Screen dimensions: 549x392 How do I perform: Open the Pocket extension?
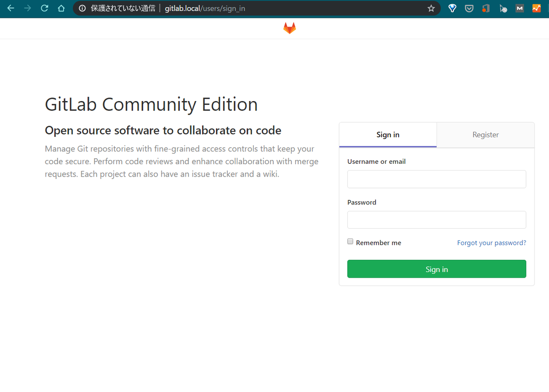[469, 8]
